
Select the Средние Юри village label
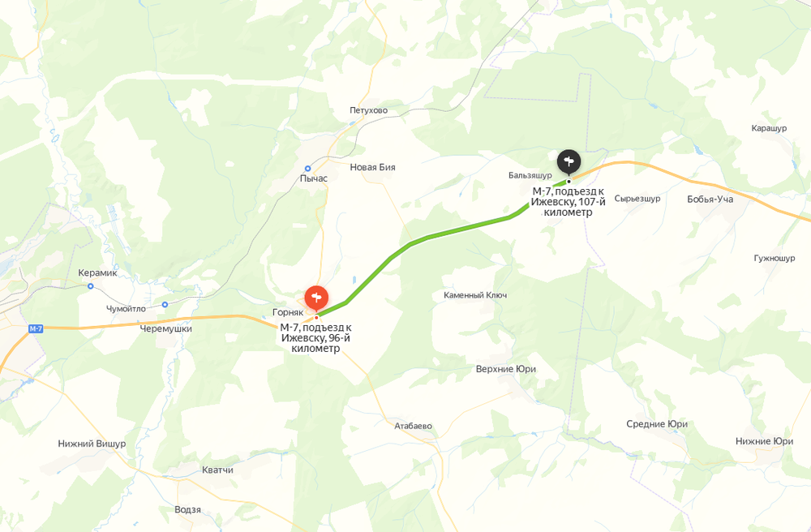tap(657, 424)
